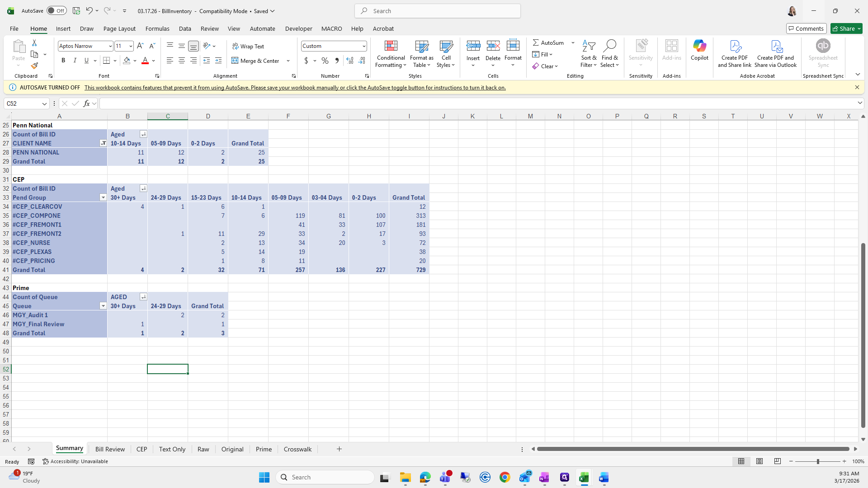Click the Conditional Formatting icon
The image size is (868, 488).
(x=391, y=54)
